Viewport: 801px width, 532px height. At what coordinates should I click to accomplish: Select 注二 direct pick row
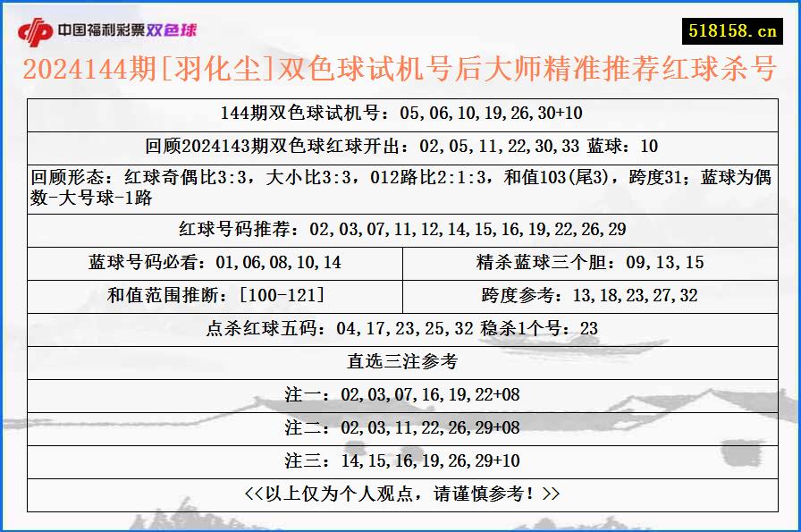(400, 426)
